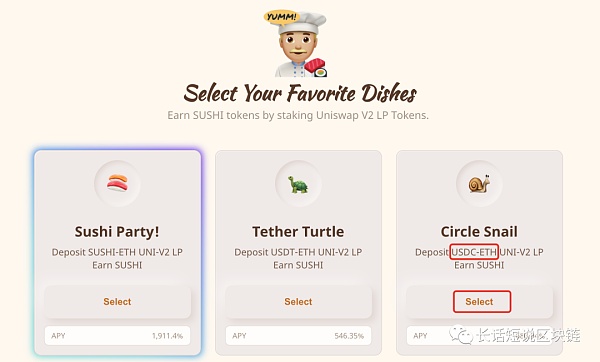This screenshot has height=362, width=600.
Task: Select the Tether Turtle pool
Action: click(x=298, y=302)
